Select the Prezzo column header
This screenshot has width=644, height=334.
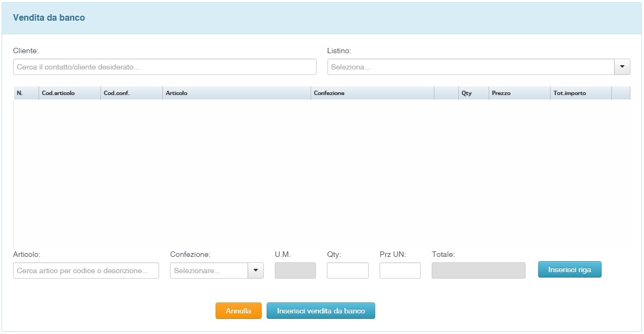tap(519, 93)
